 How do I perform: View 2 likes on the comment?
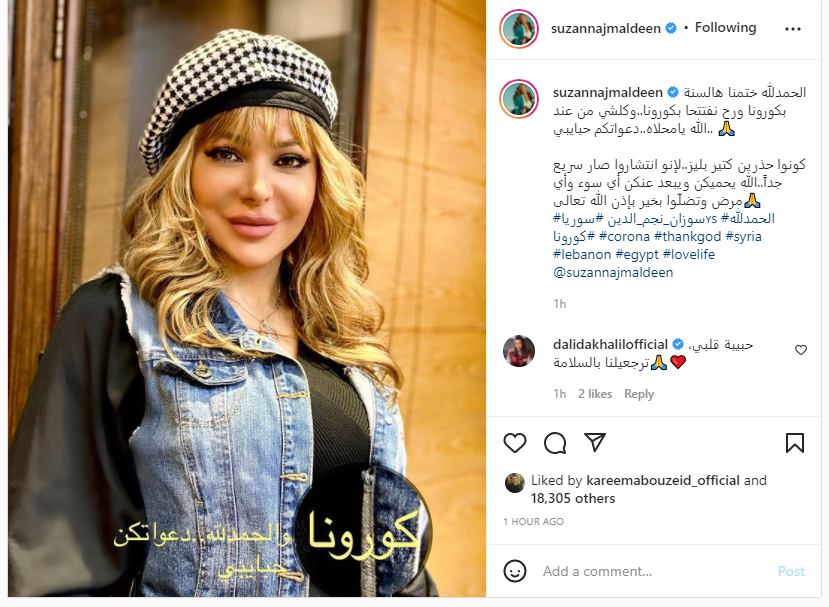(595, 394)
